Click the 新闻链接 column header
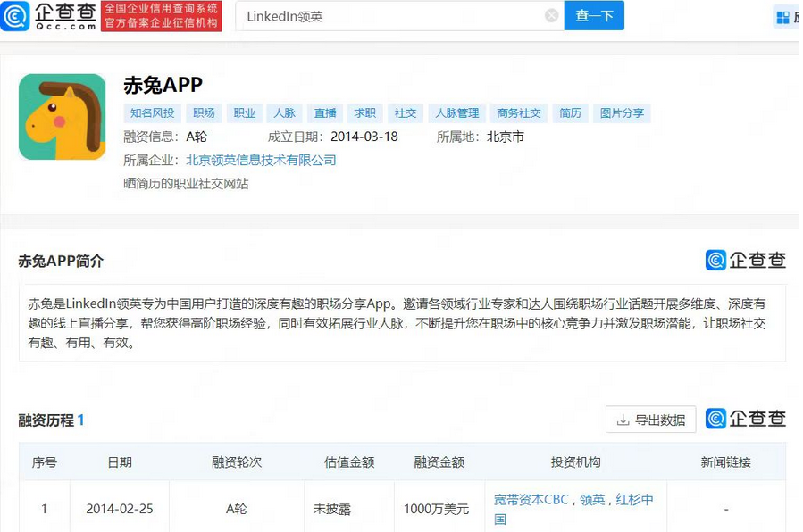 pyautogui.click(x=725, y=462)
